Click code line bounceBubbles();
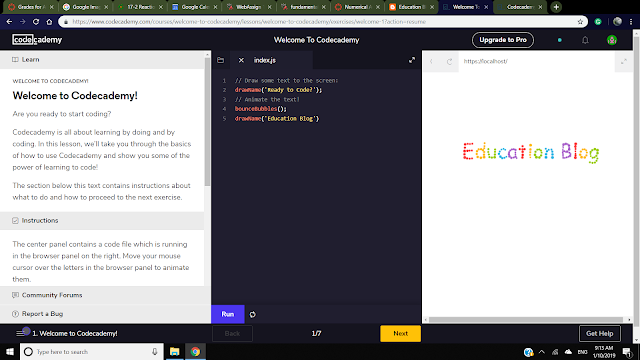 pyautogui.click(x=260, y=109)
